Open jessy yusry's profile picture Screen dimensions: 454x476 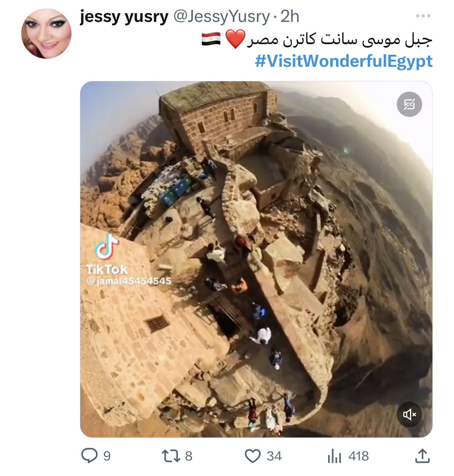point(46,34)
